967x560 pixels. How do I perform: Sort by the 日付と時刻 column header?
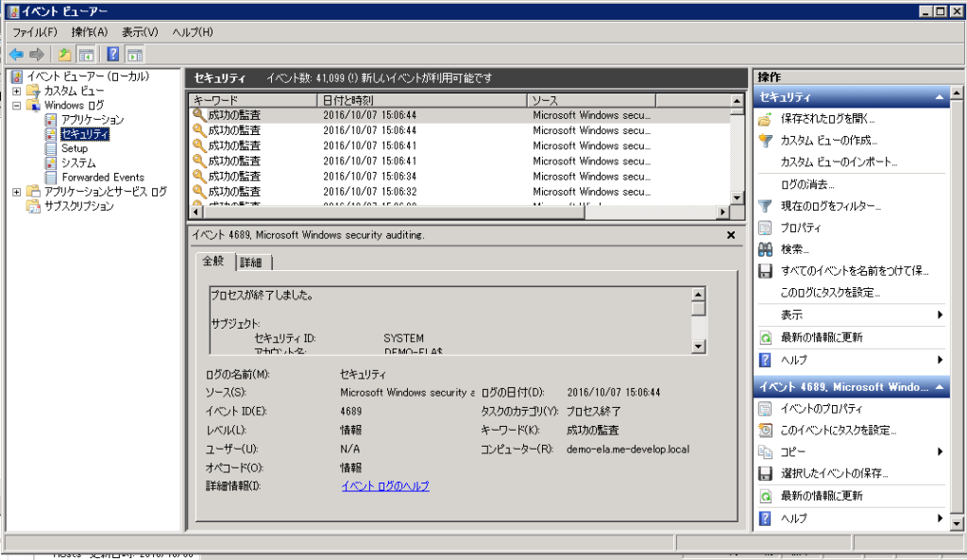point(422,100)
